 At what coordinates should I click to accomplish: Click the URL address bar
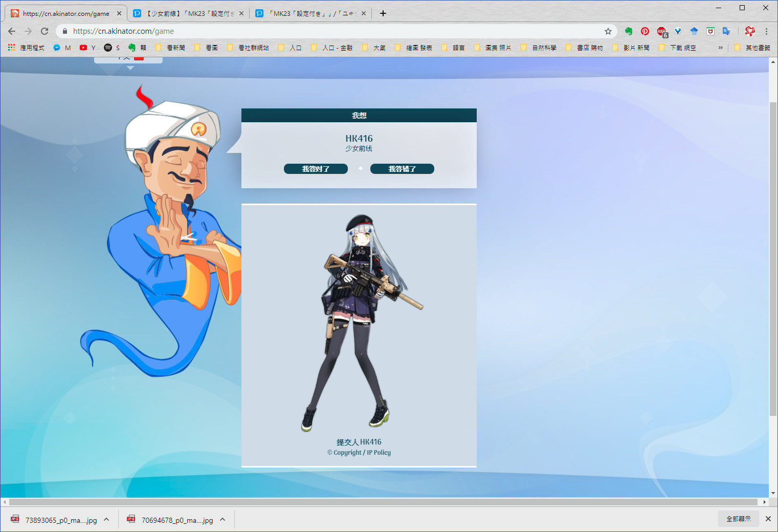tap(332, 31)
